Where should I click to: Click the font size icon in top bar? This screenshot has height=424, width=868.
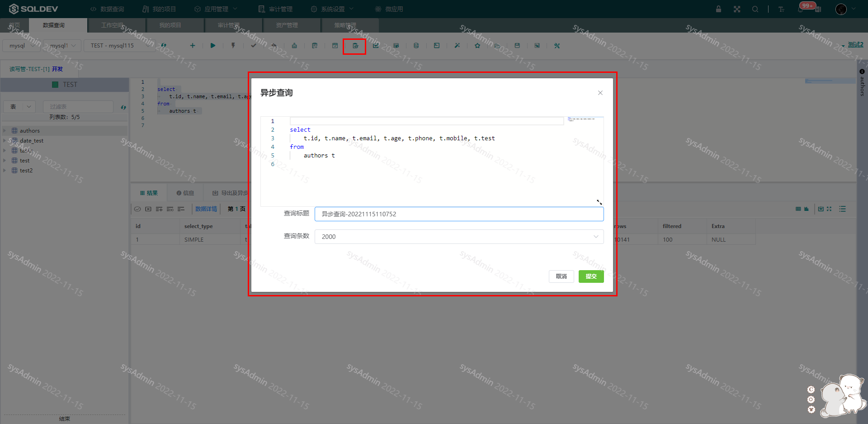click(x=781, y=9)
